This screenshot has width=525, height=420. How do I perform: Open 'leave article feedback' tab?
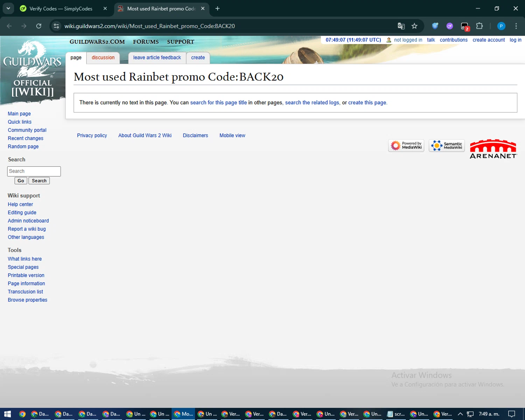pos(157,58)
